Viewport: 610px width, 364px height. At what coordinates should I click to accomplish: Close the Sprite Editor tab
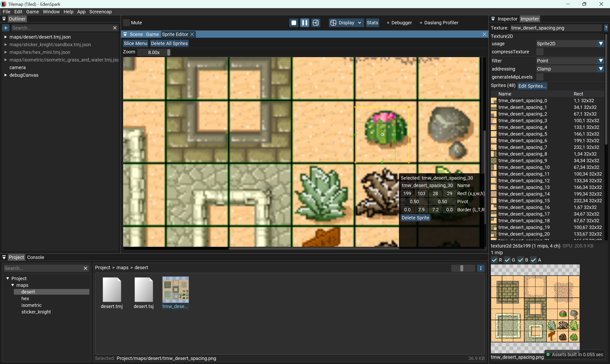tap(192, 34)
